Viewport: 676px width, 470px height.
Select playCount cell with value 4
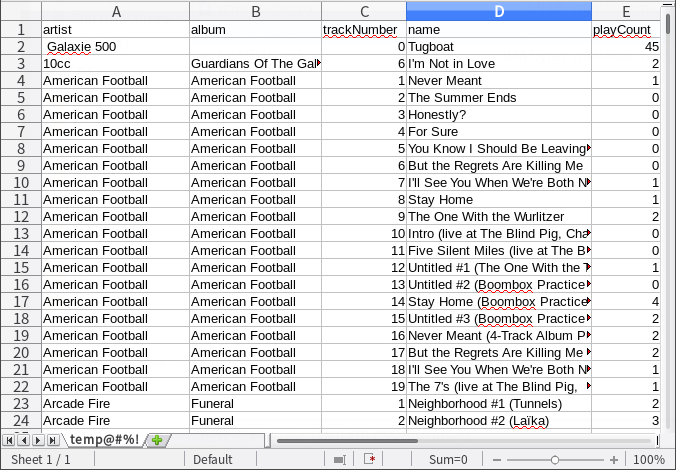(x=626, y=301)
